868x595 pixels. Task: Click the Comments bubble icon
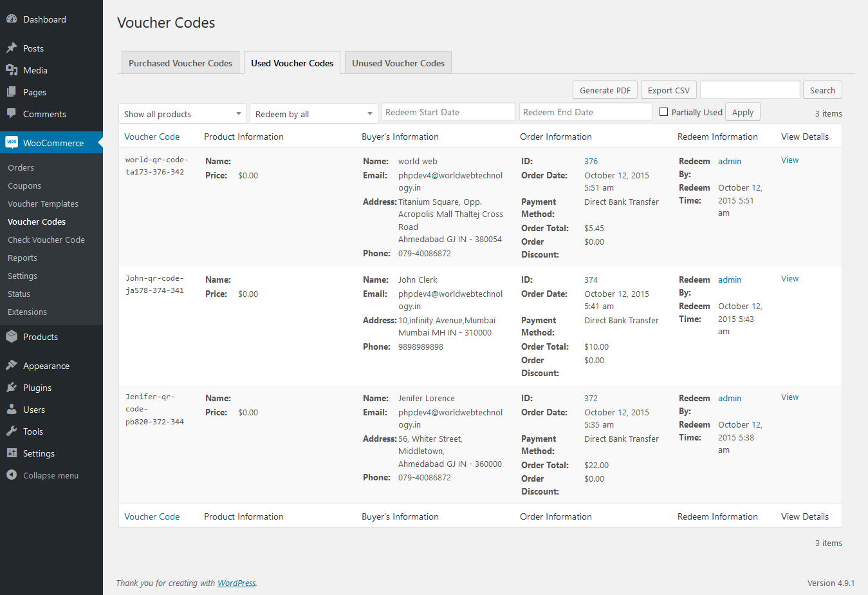pos(12,114)
